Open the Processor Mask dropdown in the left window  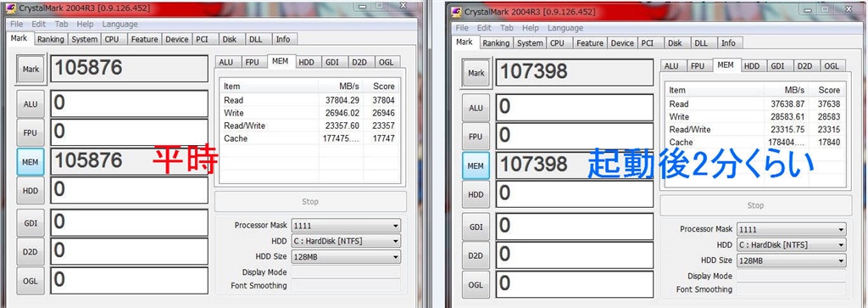[x=346, y=226]
